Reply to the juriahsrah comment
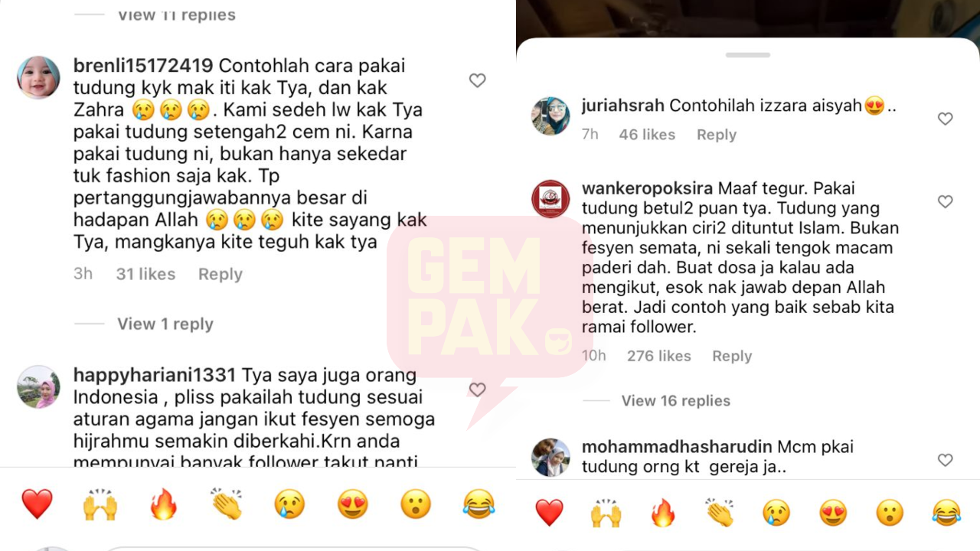980x551 pixels. (717, 135)
